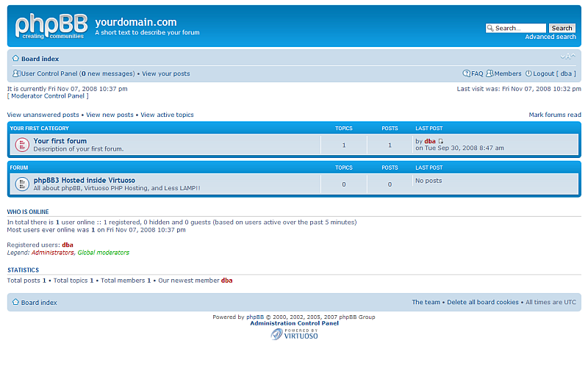Open the Moderator Control Panel
The width and height of the screenshot is (588, 371).
pyautogui.click(x=48, y=96)
